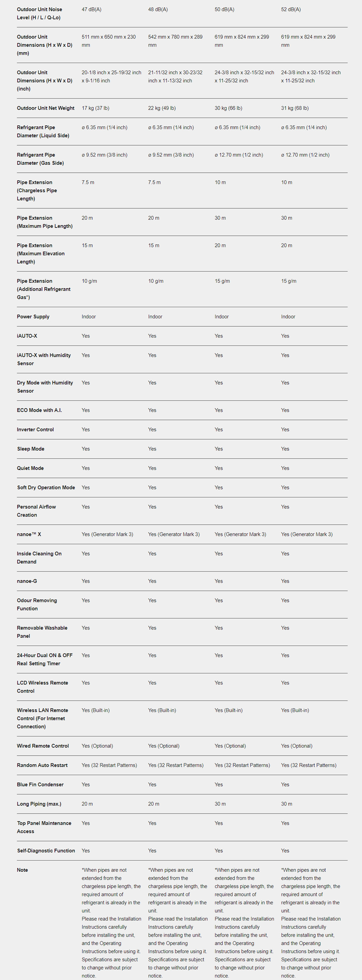
Task: Select the 47 dB(A) noise level value
Action: click(x=91, y=9)
